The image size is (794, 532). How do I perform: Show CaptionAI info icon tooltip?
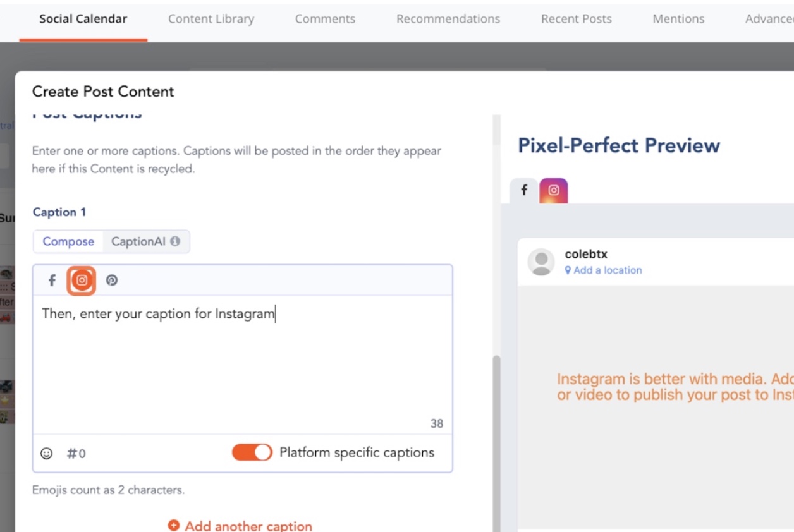[x=175, y=241]
